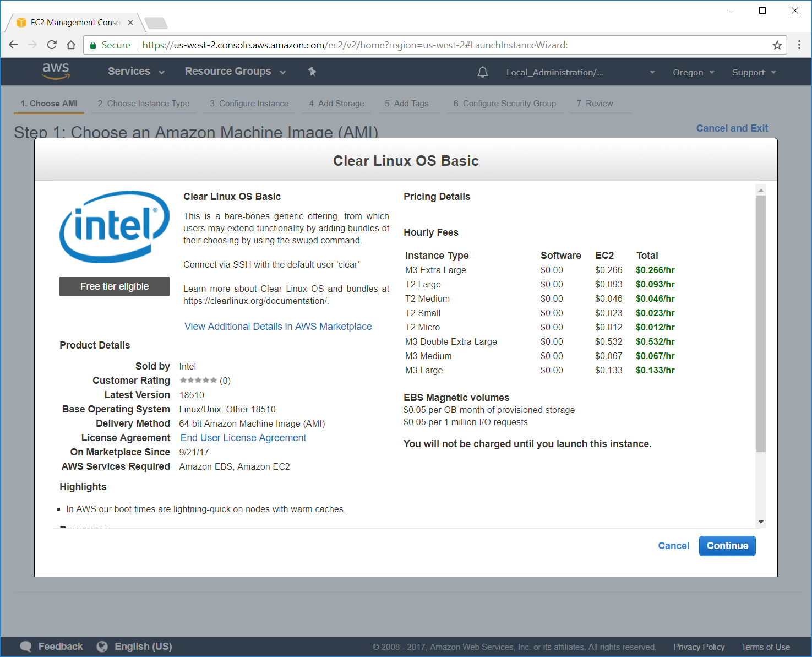This screenshot has height=657, width=812.
Task: Click the Intel logo image
Action: pos(115,227)
